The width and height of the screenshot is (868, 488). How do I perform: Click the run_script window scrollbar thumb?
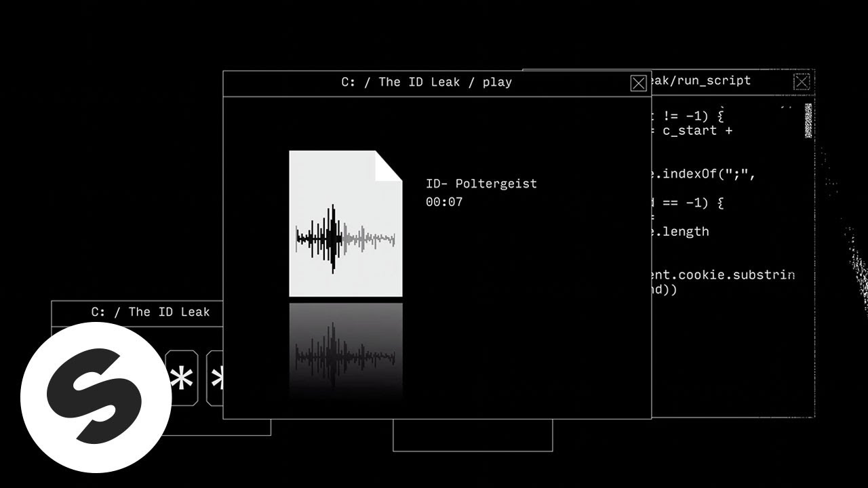[808, 121]
